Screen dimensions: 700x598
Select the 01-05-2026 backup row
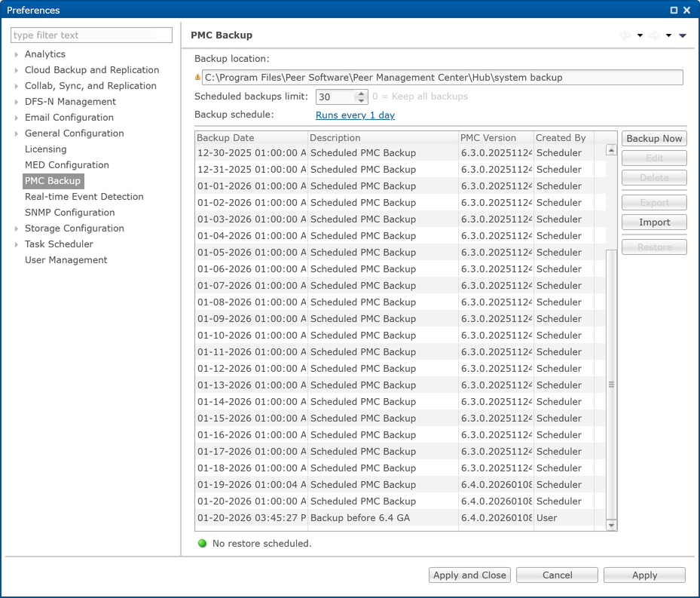[x=400, y=253]
